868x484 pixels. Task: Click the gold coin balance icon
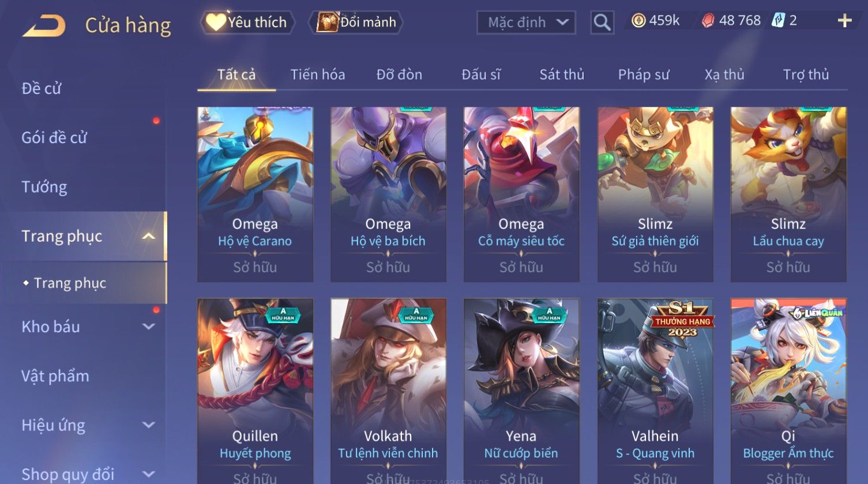[638, 21]
